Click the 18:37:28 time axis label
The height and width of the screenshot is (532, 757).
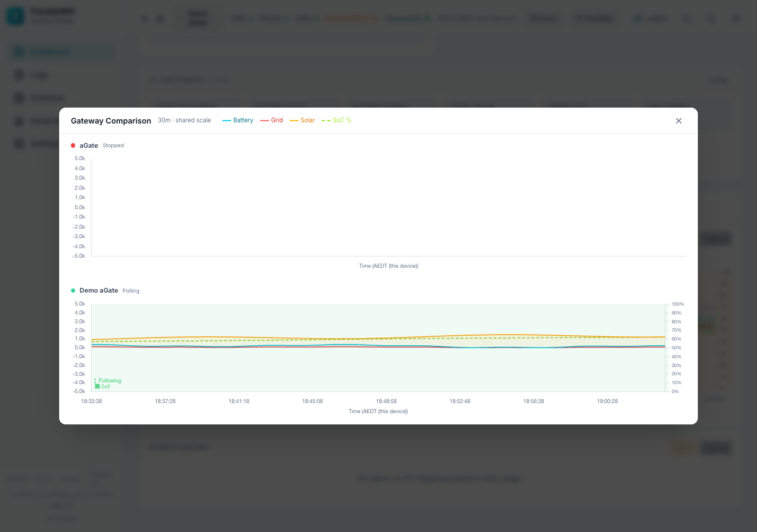pos(166,401)
